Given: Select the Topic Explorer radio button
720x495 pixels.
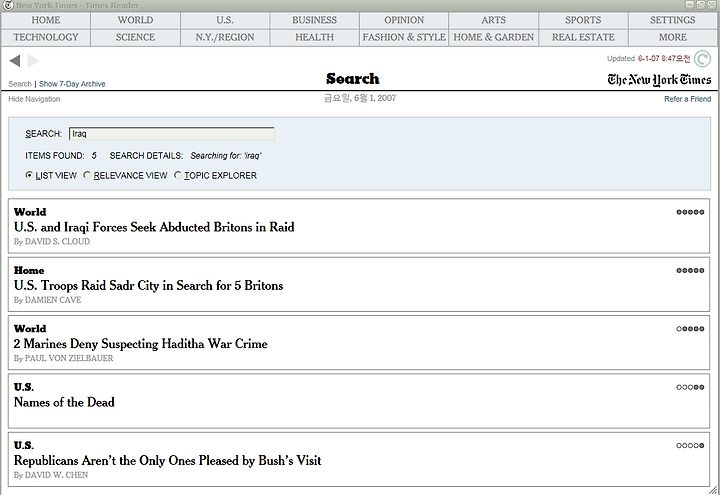Looking at the screenshot, I should [178, 175].
